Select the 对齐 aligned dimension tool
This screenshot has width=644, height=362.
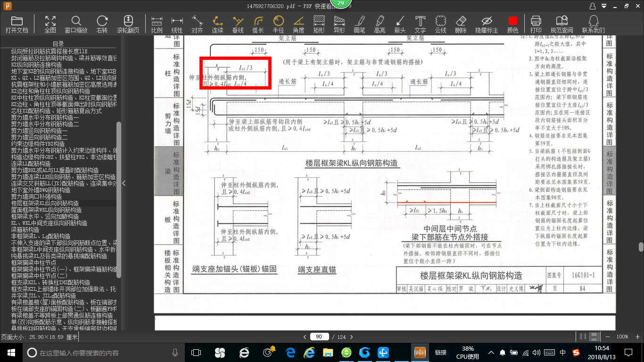click(197, 24)
